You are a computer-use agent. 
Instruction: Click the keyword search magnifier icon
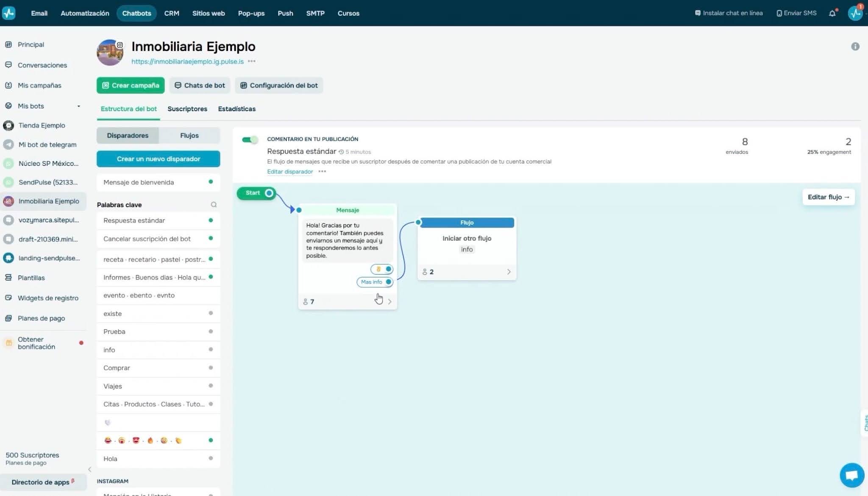[x=214, y=205]
